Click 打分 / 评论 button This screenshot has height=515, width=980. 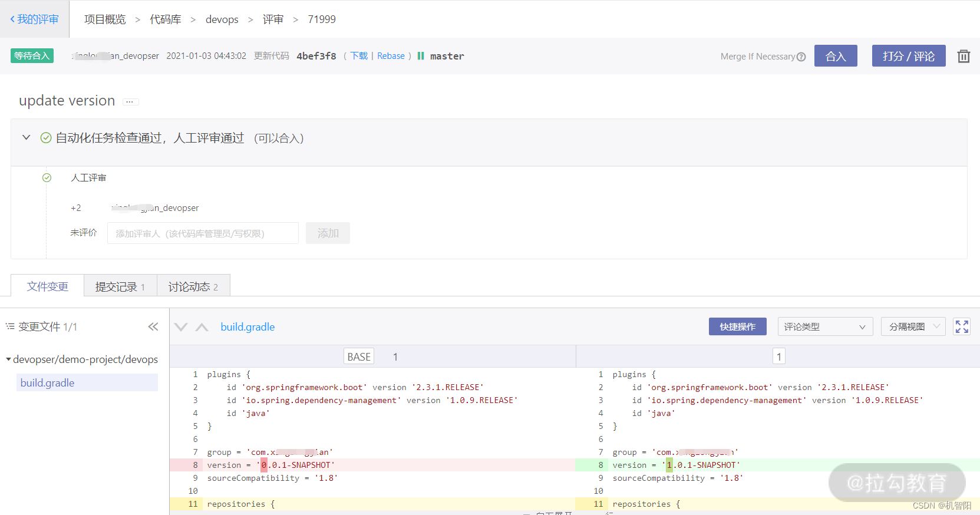(x=909, y=56)
